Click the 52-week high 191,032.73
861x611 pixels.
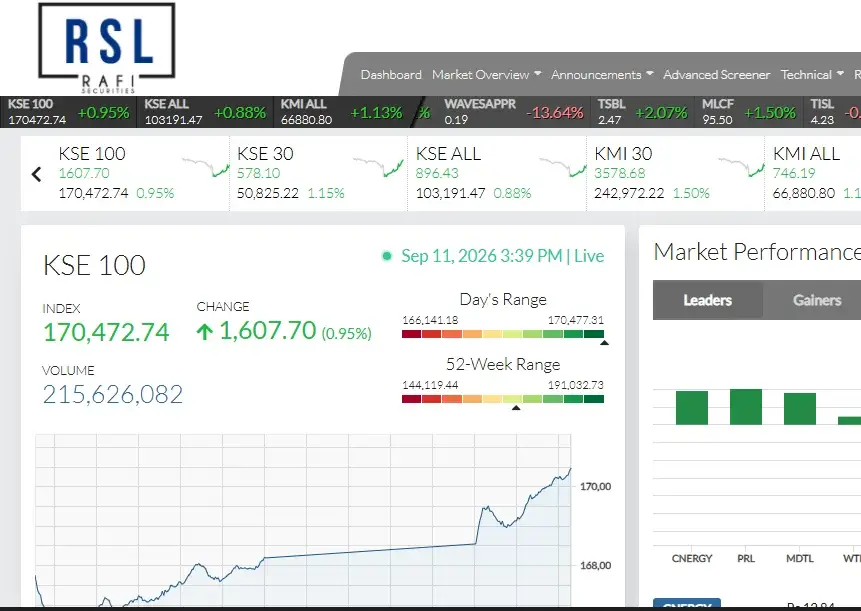pyautogui.click(x=575, y=385)
